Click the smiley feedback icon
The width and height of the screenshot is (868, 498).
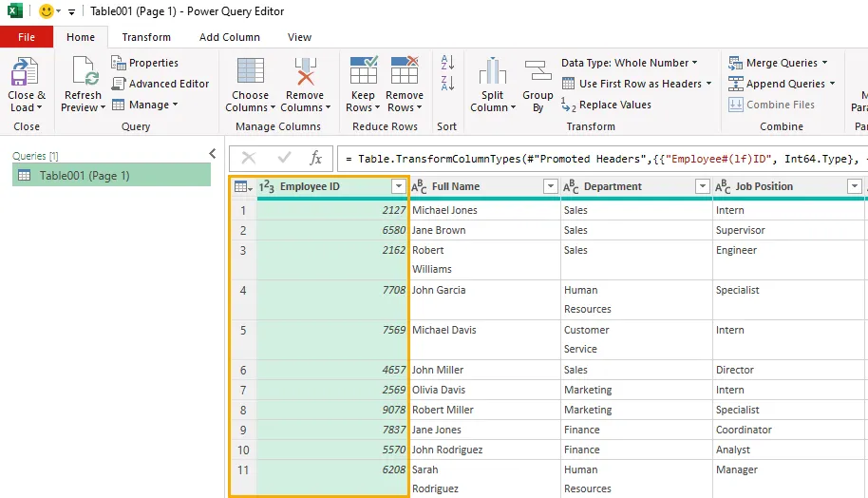[47, 11]
